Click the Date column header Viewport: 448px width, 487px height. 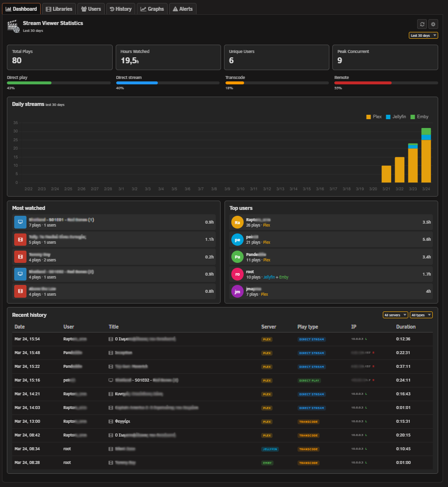tap(20, 327)
